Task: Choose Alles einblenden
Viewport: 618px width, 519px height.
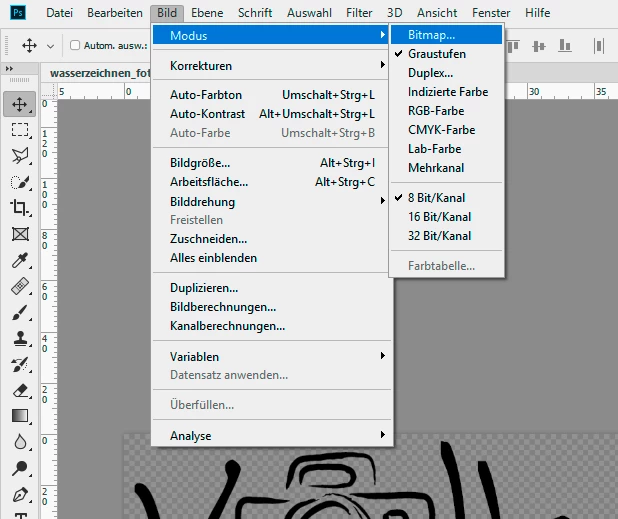Action: tap(270, 258)
